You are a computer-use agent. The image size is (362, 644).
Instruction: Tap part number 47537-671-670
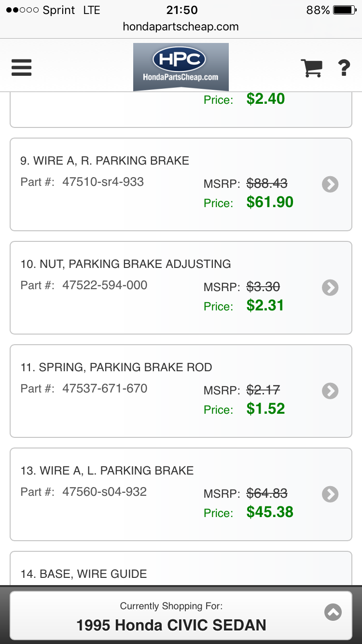(105, 389)
